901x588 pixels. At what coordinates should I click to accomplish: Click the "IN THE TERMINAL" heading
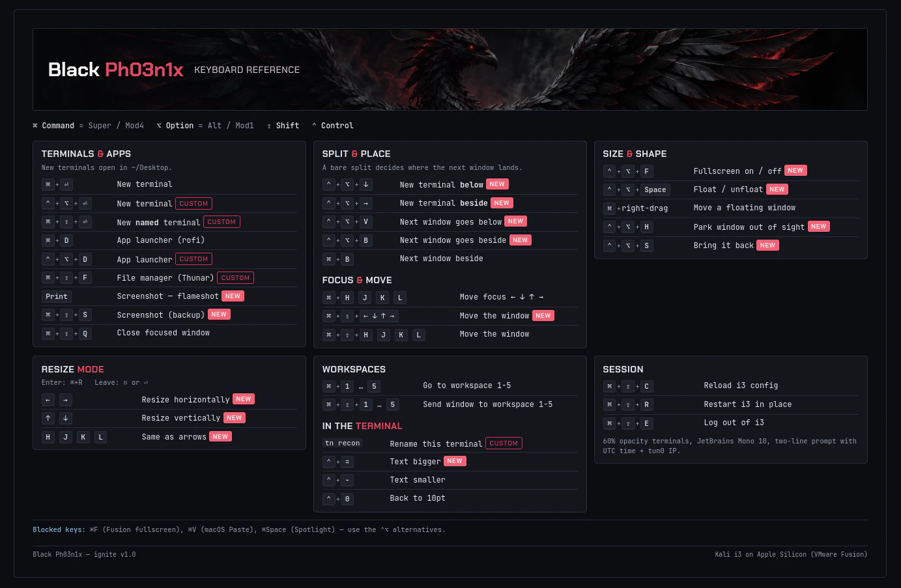[x=362, y=426]
